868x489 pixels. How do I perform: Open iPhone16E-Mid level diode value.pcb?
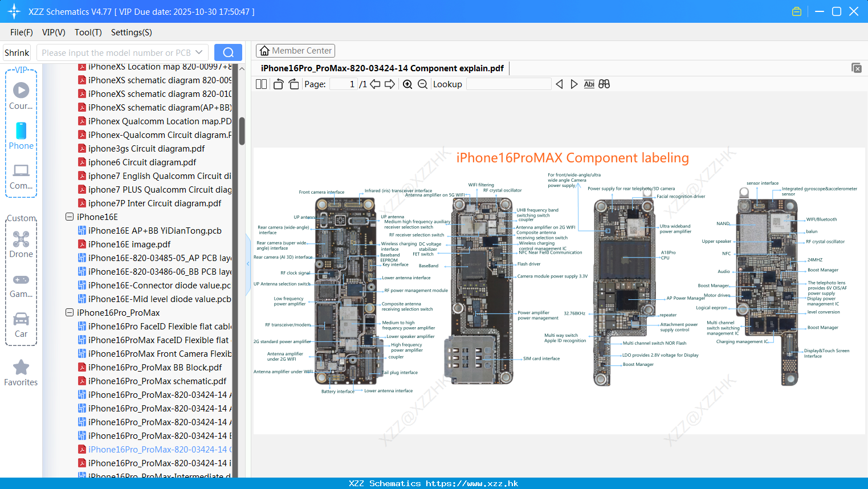[154, 299]
